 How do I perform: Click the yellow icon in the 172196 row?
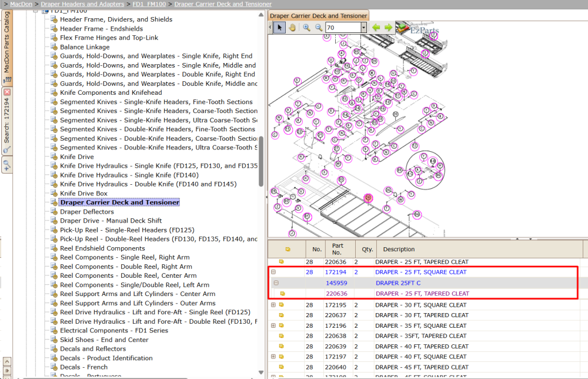[281, 325]
